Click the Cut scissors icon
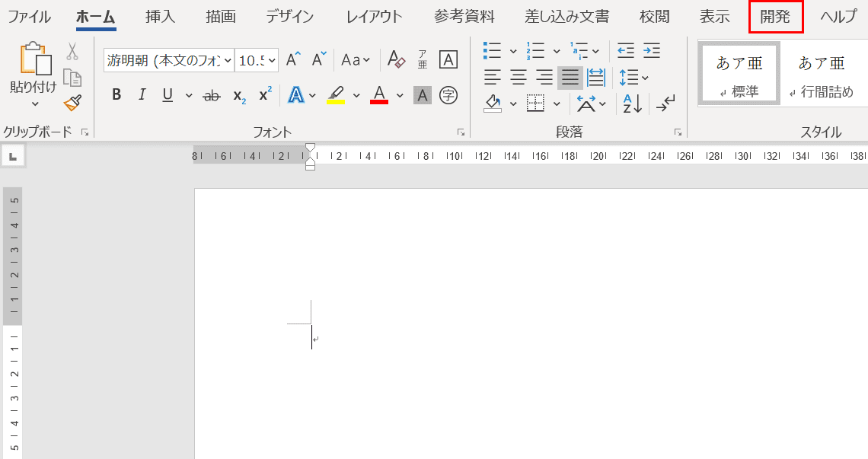This screenshot has width=868, height=459. [x=72, y=52]
